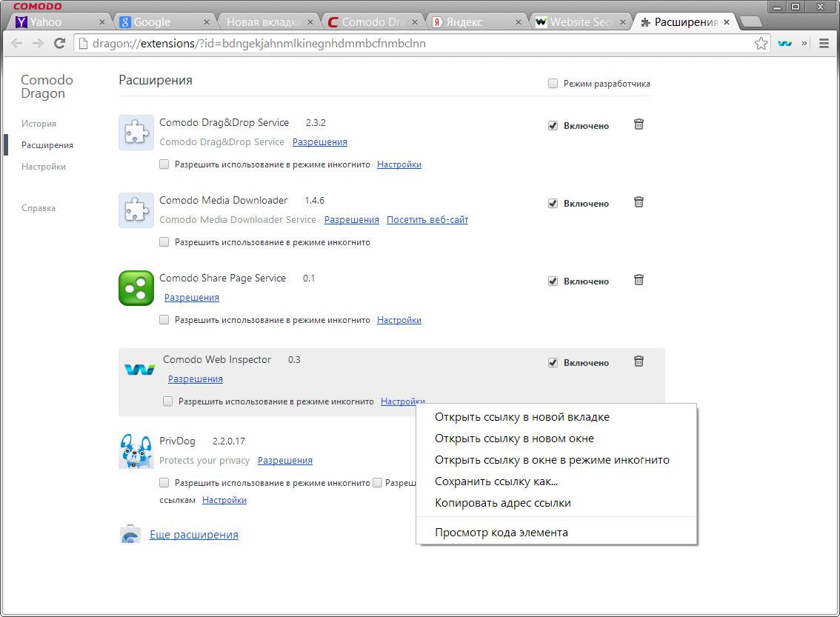Allow Comodo Drag&Drop Service in incognito mode

tap(164, 164)
